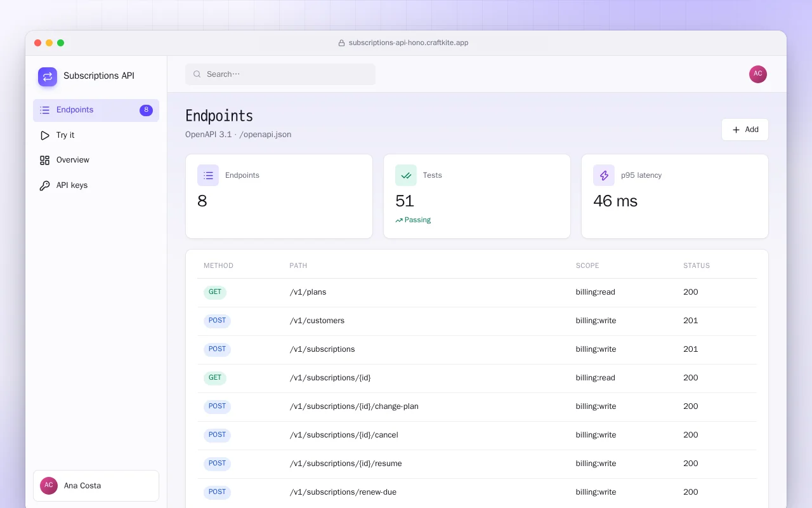Select the /v1/subscriptions/{id} path
The width and height of the screenshot is (812, 508).
tap(330, 378)
